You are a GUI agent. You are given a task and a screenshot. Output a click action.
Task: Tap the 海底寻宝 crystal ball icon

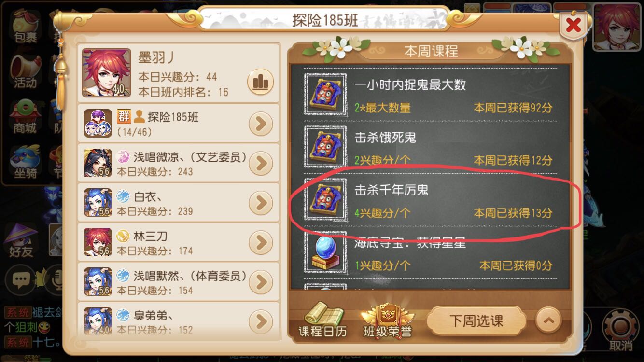[325, 252]
